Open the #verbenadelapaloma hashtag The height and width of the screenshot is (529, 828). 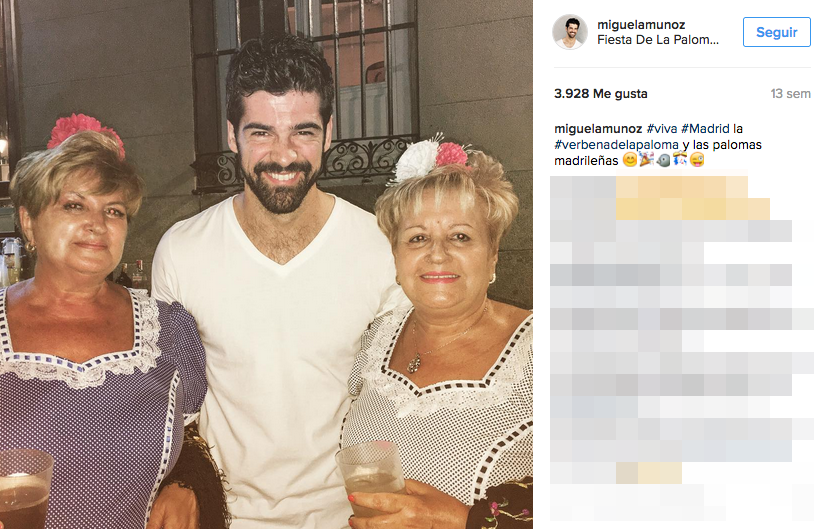[x=616, y=144]
